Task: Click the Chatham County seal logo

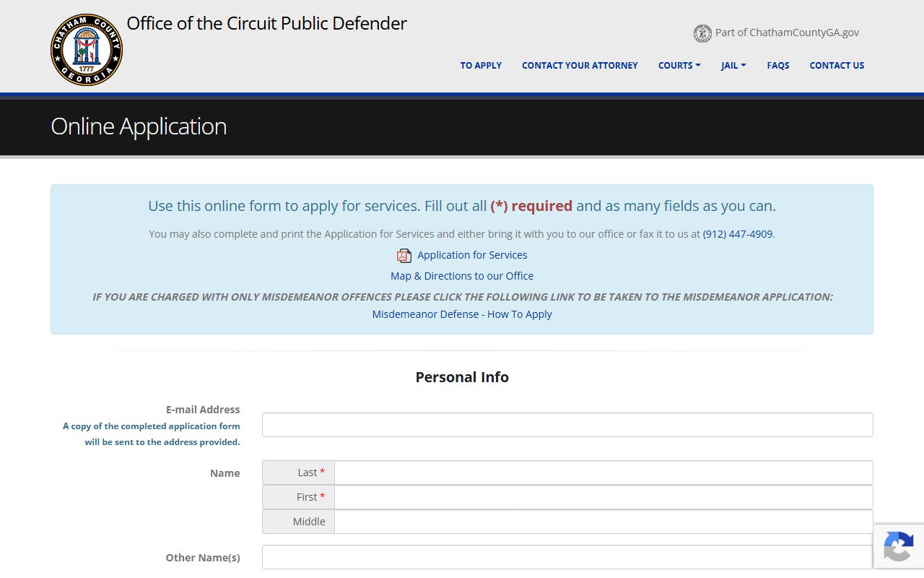Action: pyautogui.click(x=87, y=50)
